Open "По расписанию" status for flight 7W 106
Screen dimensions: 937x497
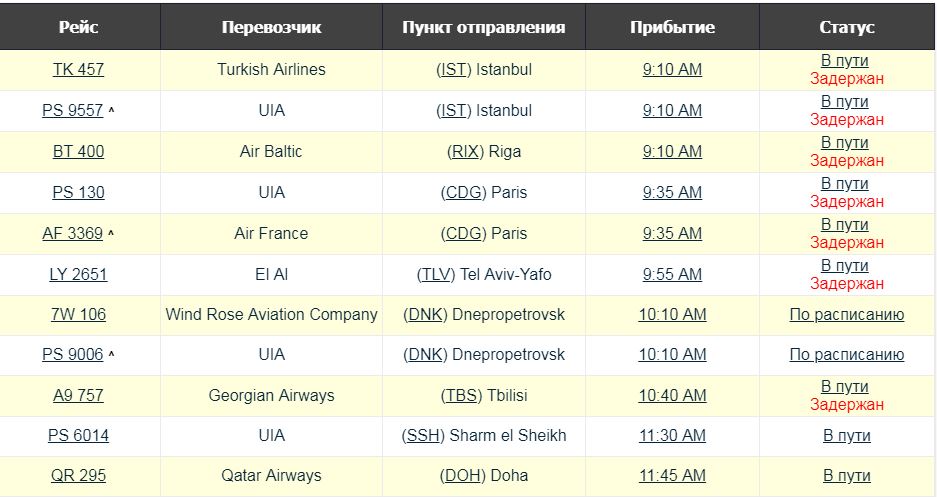(846, 314)
